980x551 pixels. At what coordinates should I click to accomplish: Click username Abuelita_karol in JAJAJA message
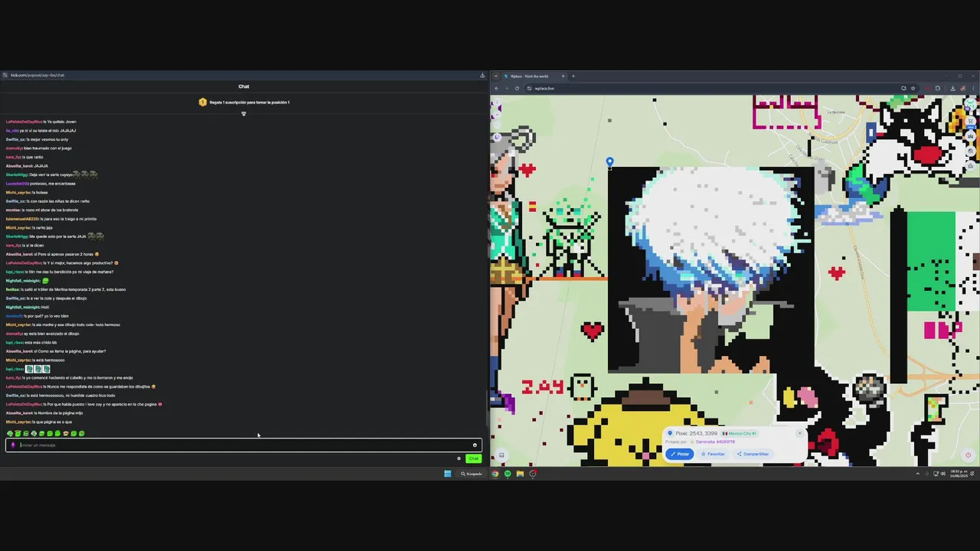[19, 166]
